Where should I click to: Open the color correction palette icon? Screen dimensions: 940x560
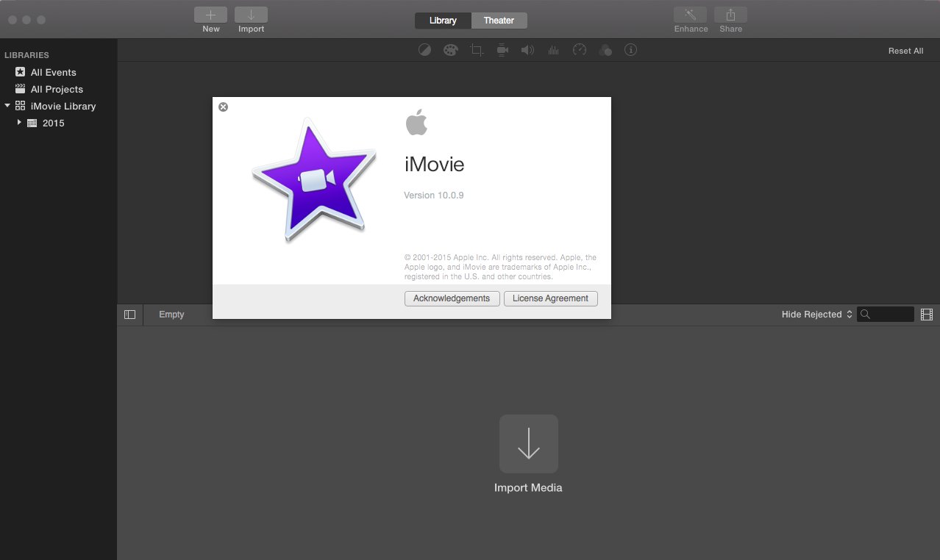click(x=450, y=50)
